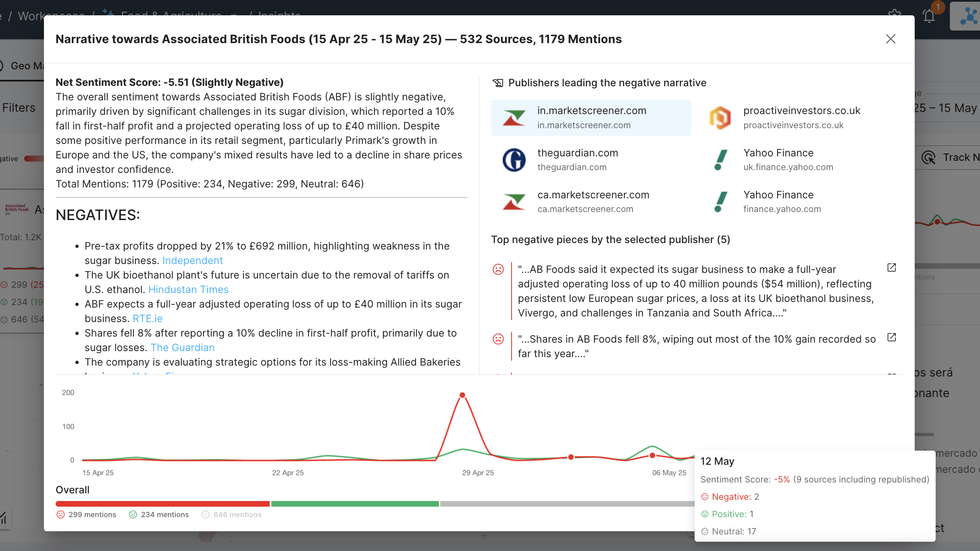Open external link for shares fell 8% piece

(x=891, y=337)
